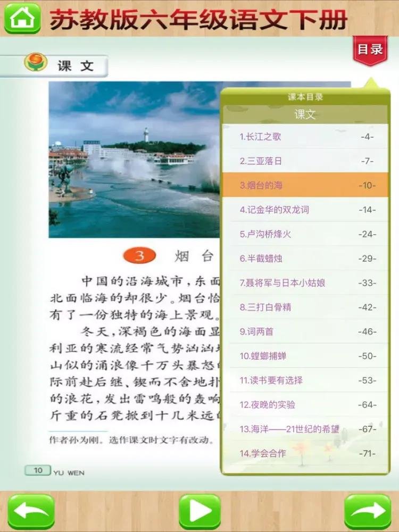Viewport: 399px width, 532px height.
Task: Click the 课文 category heading in catalog
Action: pos(305,115)
